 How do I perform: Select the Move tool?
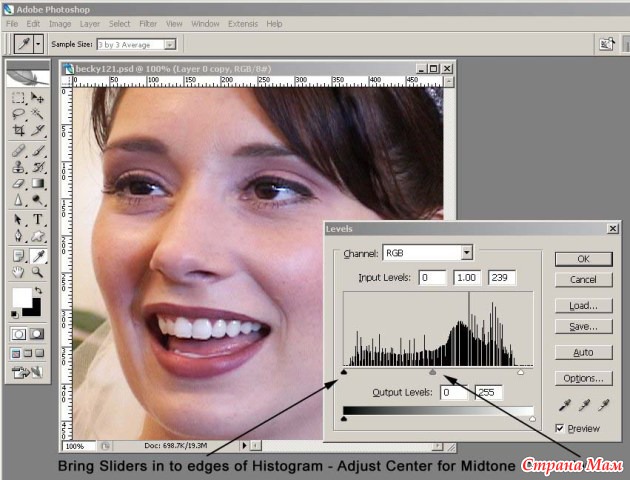pos(38,97)
